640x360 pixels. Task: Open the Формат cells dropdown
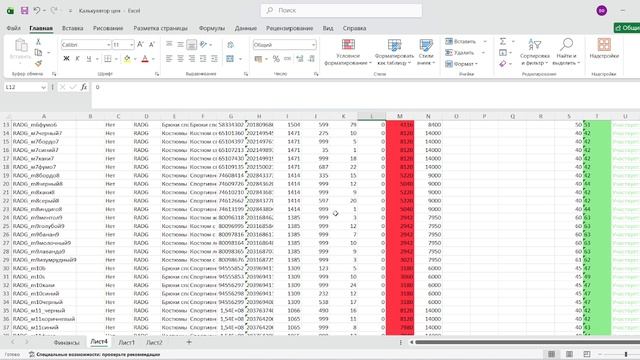(x=462, y=64)
